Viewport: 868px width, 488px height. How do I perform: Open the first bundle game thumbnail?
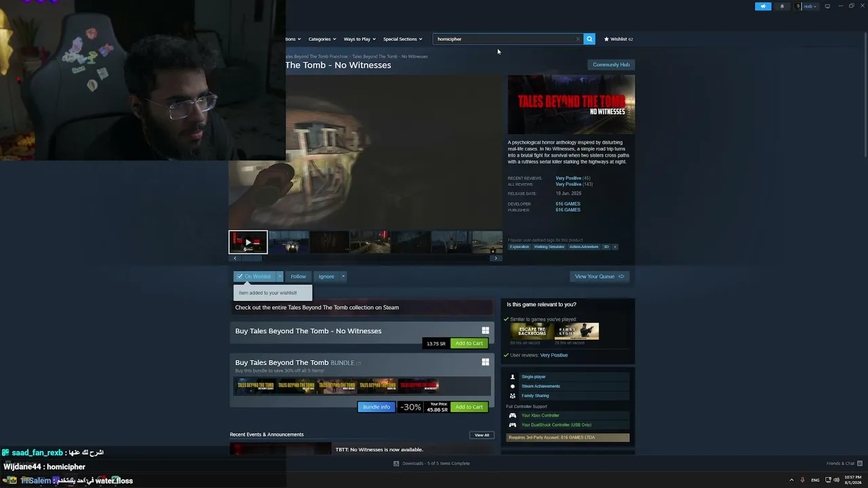256,386
